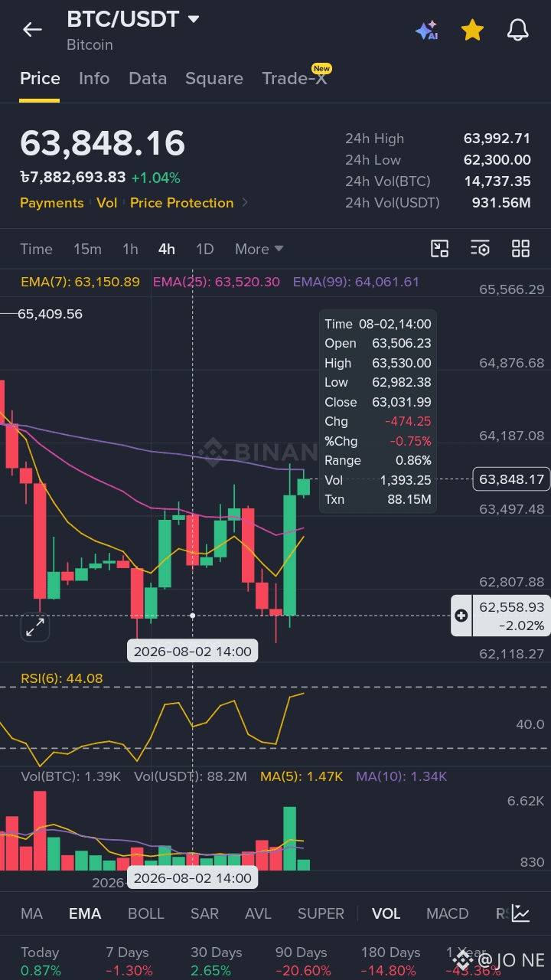551x980 pixels.
Task: Tap the back arrow icon
Action: tap(32, 30)
